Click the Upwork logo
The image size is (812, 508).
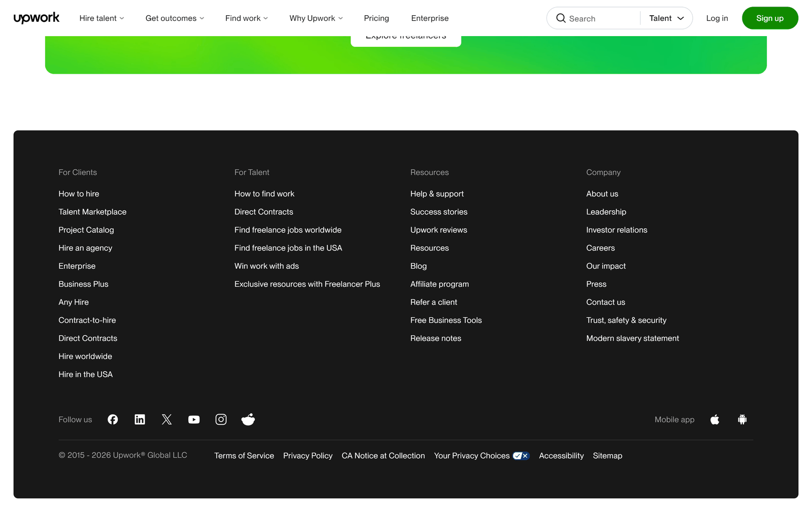pyautogui.click(x=37, y=18)
